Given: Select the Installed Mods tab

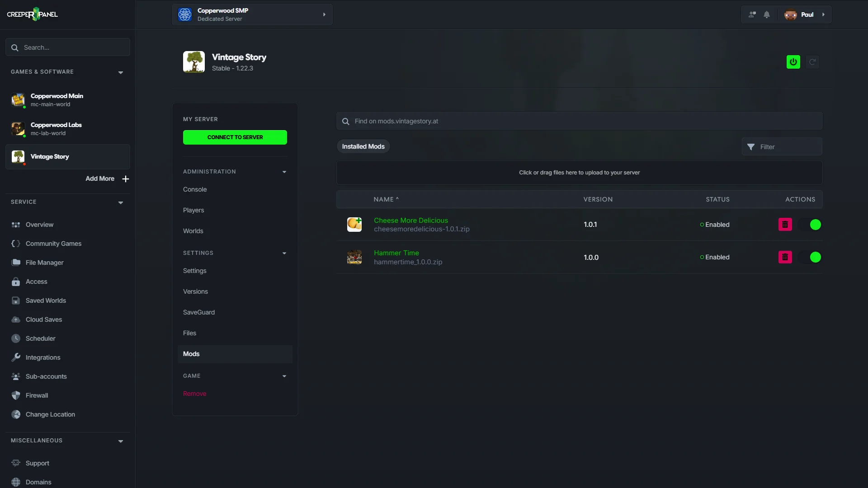Looking at the screenshot, I should point(363,146).
